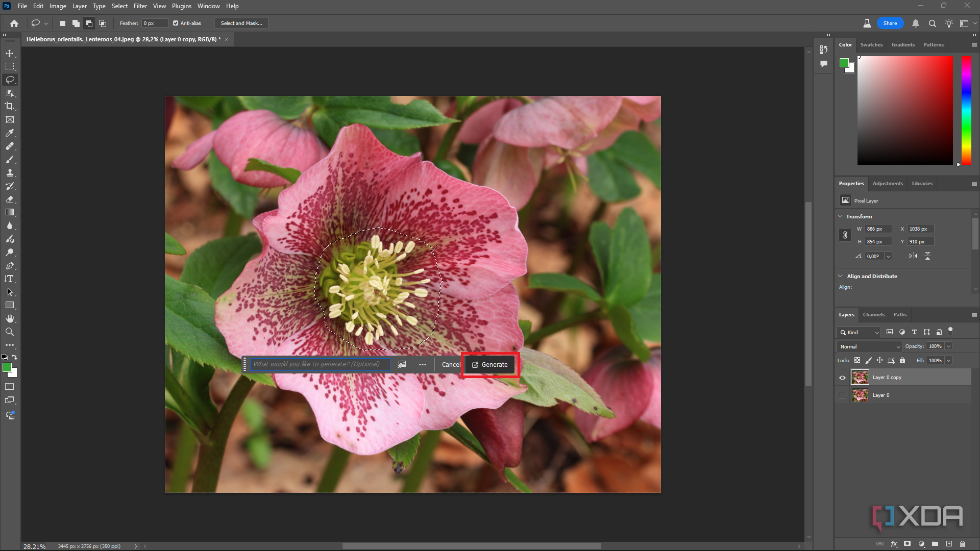Image resolution: width=980 pixels, height=551 pixels.
Task: Collapse the Transform section
Action: coord(841,216)
